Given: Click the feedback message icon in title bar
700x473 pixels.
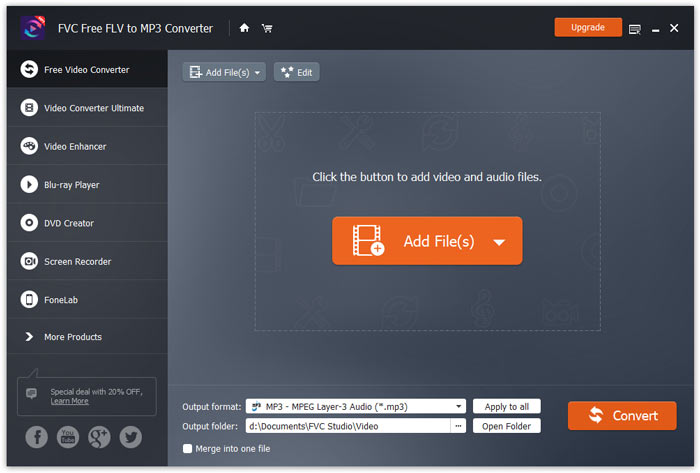Looking at the screenshot, I should point(635,28).
